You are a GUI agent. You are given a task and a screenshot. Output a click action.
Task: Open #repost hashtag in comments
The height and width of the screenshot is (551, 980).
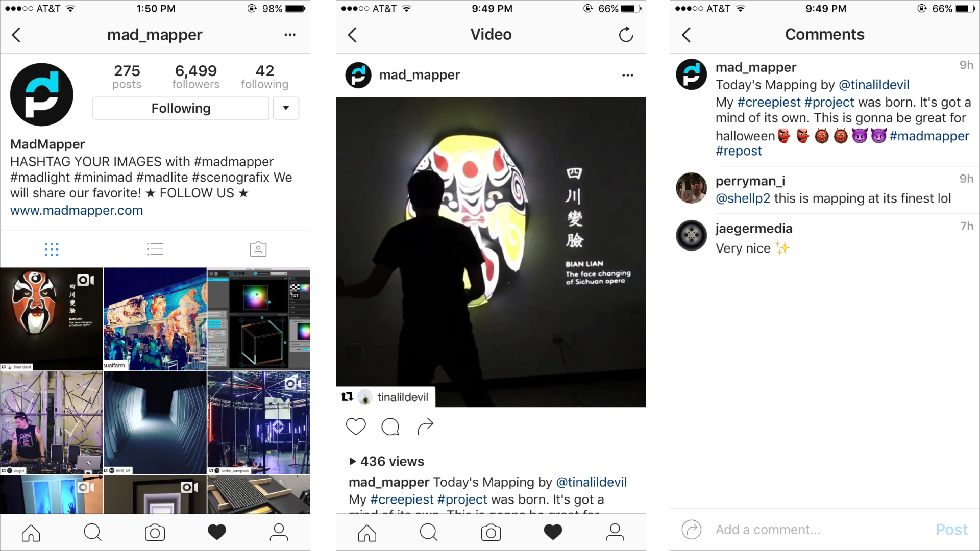click(739, 151)
